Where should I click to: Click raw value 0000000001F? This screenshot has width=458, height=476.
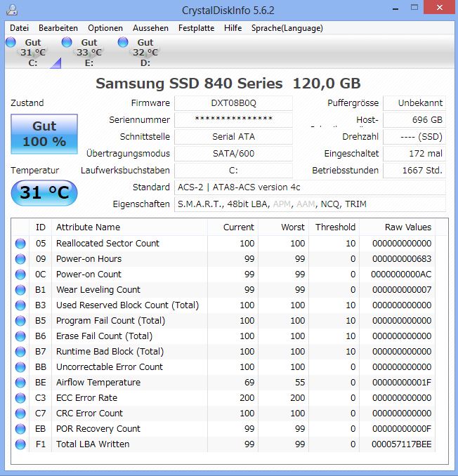(x=402, y=383)
